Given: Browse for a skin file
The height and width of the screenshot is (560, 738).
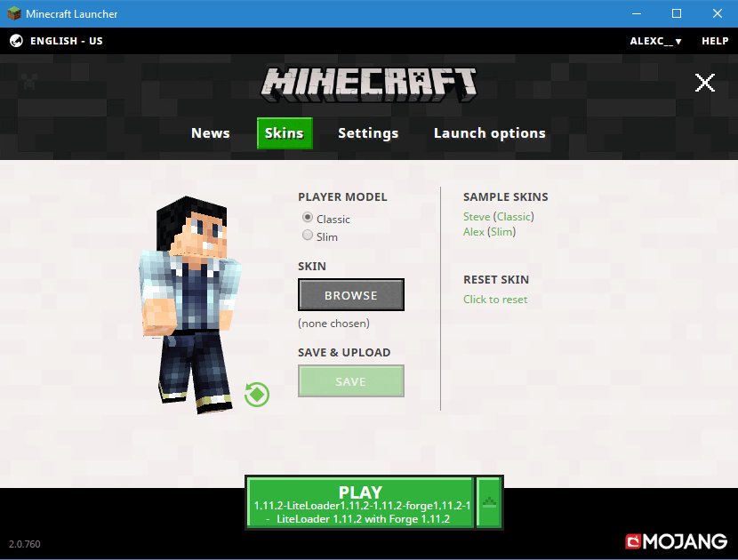Looking at the screenshot, I should tap(351, 295).
